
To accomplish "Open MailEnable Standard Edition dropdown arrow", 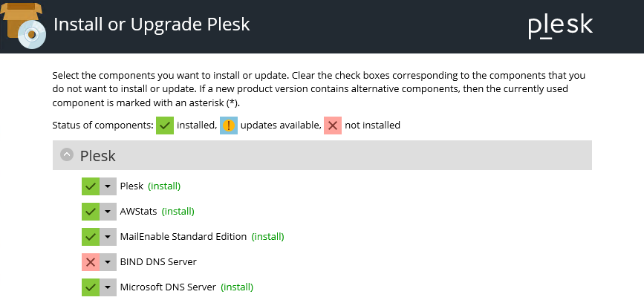I will [x=108, y=237].
